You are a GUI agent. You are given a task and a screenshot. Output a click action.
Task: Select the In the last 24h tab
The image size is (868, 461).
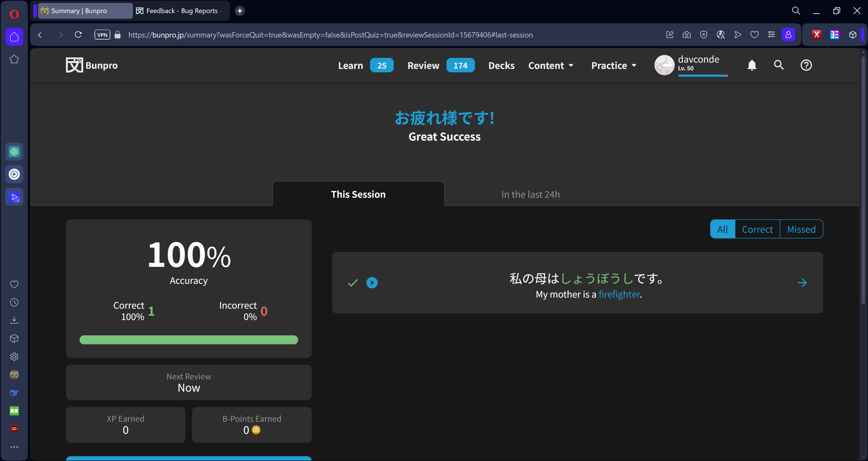point(530,194)
